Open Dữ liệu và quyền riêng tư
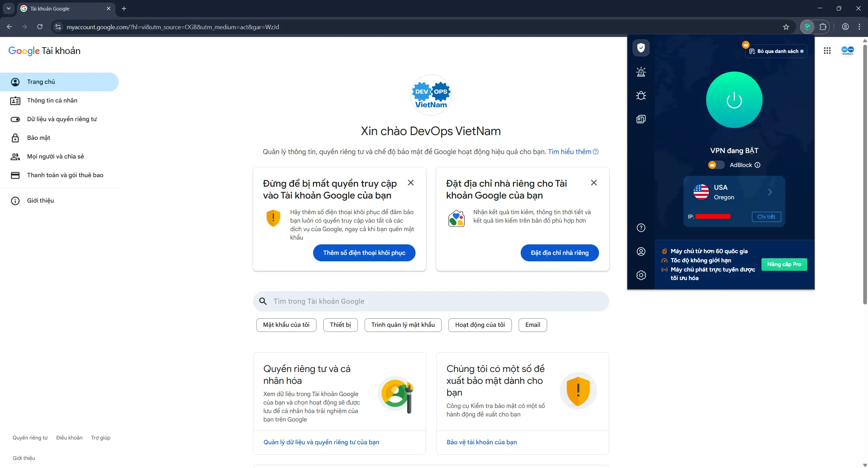Viewport: 868px width, 468px height. tap(59, 119)
